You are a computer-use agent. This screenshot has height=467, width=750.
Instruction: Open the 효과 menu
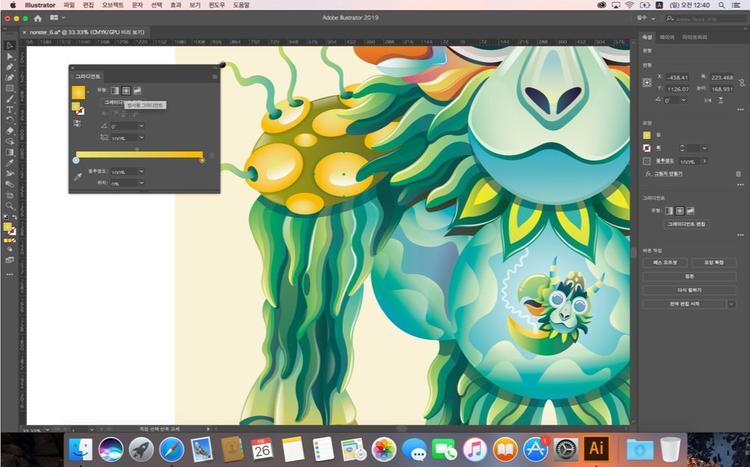tap(176, 5)
